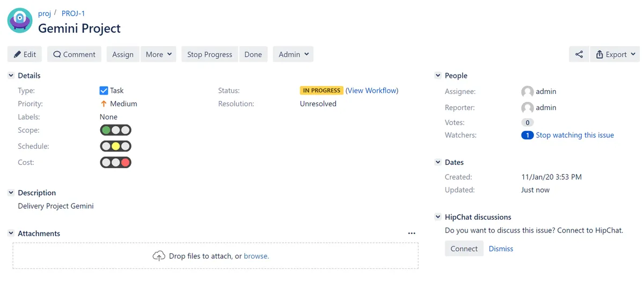This screenshot has width=644, height=284.
Task: Dismiss the HipChat prompt
Action: [501, 249]
